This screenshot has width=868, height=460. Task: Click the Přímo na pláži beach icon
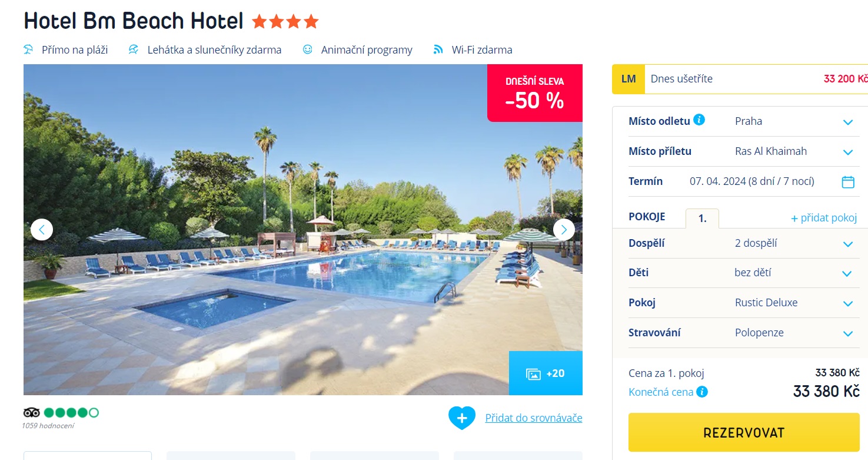point(28,49)
